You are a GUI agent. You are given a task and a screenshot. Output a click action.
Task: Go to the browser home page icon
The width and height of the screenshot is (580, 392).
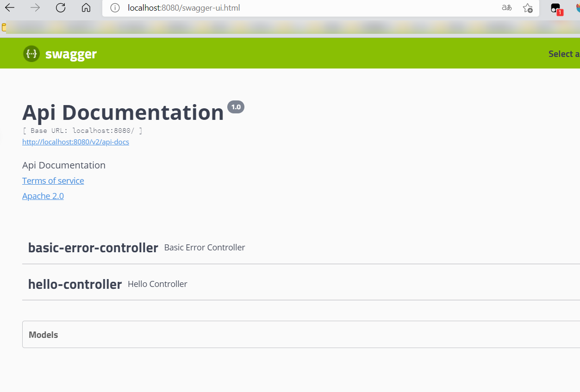click(86, 8)
